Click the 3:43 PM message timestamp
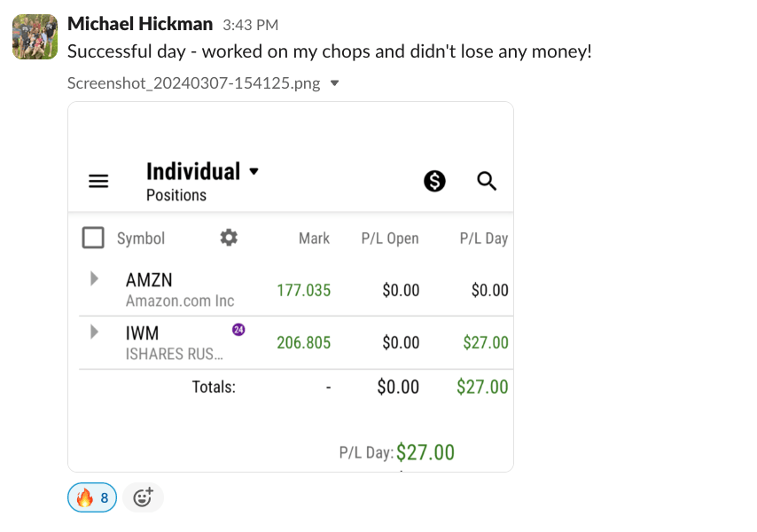Viewport: 757px width, 532px height. tap(250, 25)
